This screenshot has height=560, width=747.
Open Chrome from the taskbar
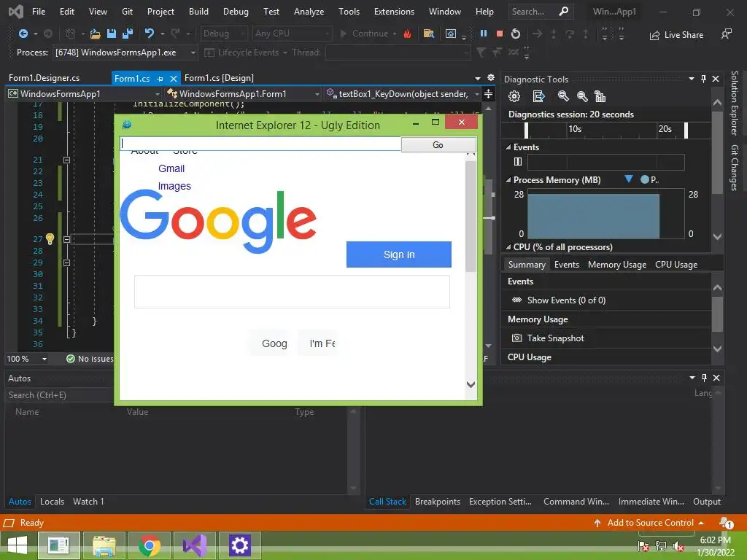pyautogui.click(x=149, y=545)
